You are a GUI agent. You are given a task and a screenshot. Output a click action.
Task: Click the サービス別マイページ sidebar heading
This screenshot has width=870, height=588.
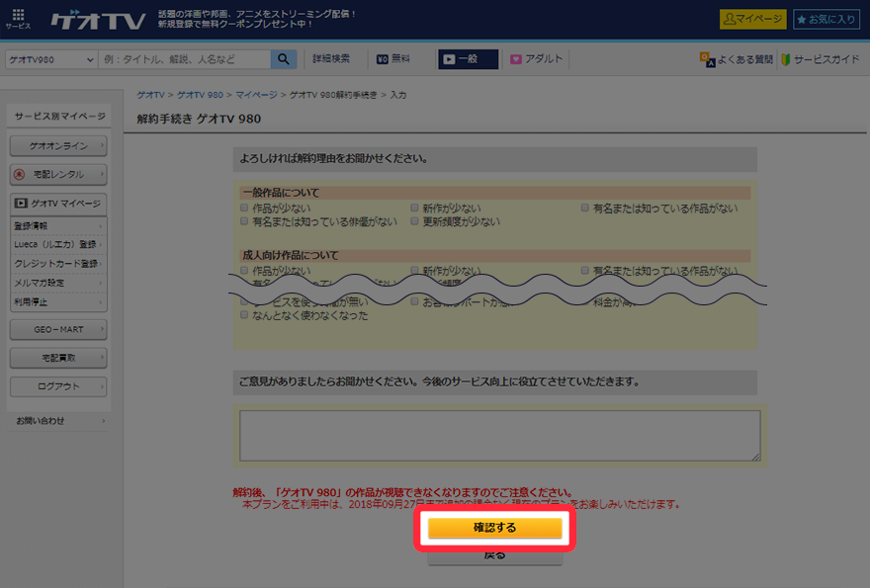click(60, 116)
